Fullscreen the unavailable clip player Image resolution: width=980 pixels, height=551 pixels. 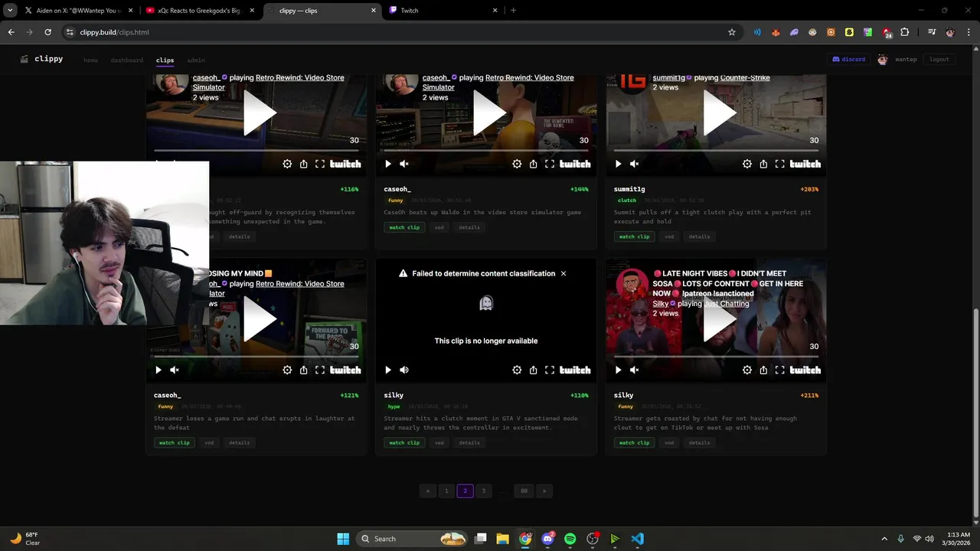[550, 370]
